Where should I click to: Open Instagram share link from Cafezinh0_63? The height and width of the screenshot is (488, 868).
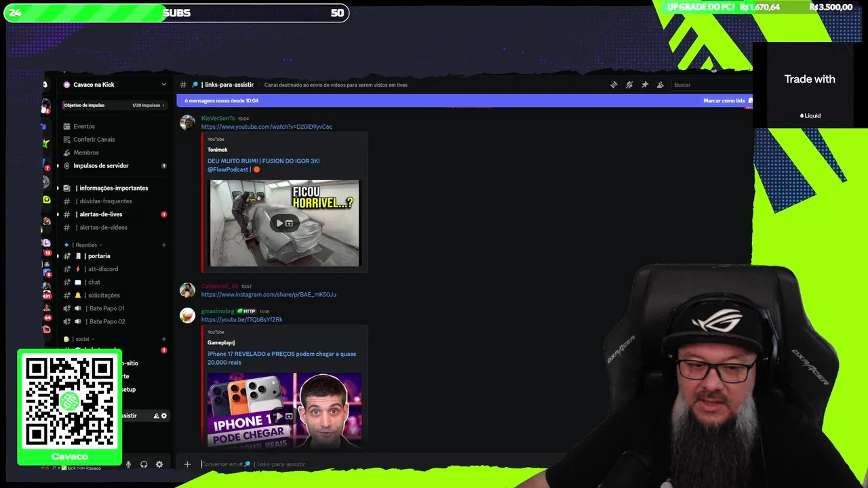(269, 295)
